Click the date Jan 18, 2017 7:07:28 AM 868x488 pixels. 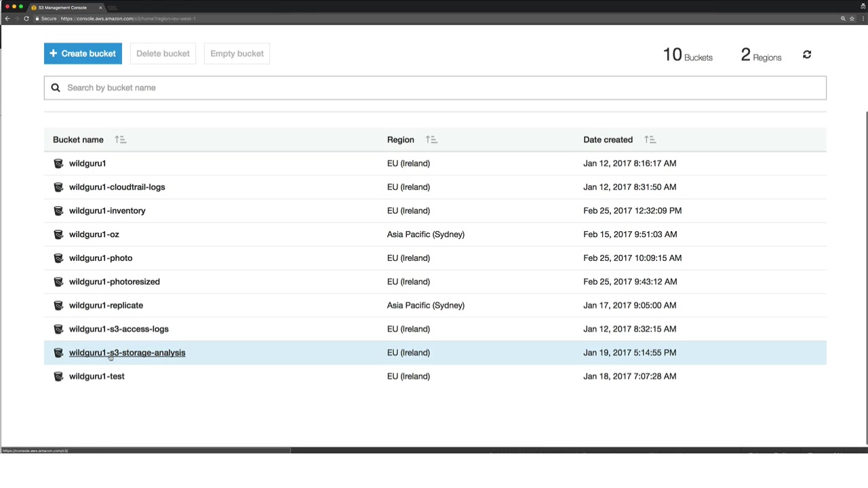tap(629, 376)
